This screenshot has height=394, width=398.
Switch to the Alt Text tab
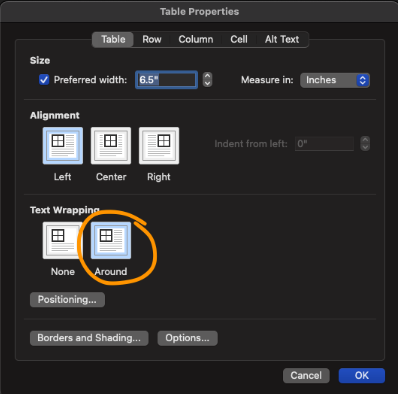pyautogui.click(x=282, y=39)
